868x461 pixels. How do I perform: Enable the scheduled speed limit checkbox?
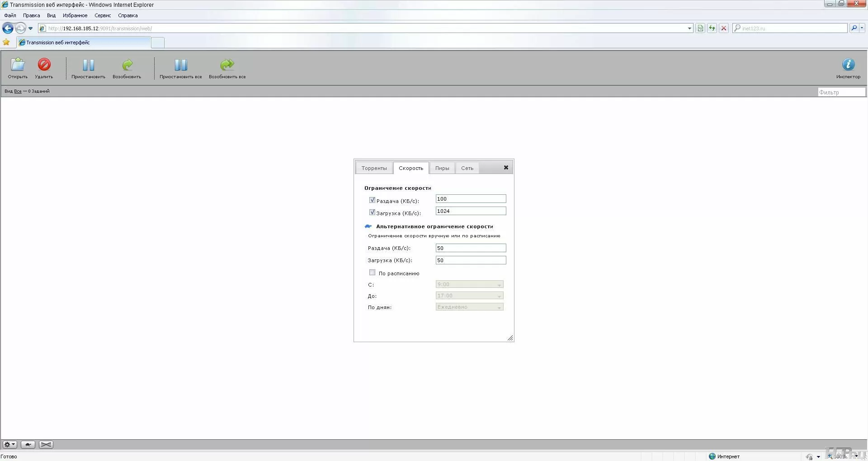point(372,273)
